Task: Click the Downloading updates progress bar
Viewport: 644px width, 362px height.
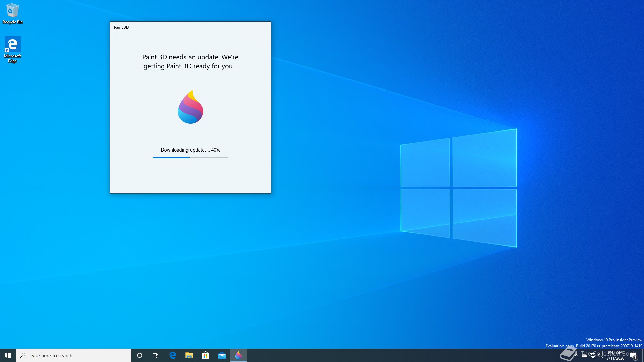Action: pyautogui.click(x=190, y=157)
